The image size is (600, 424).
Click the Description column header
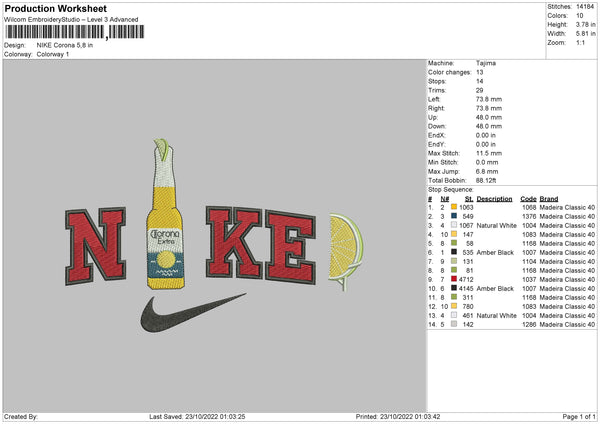click(494, 199)
